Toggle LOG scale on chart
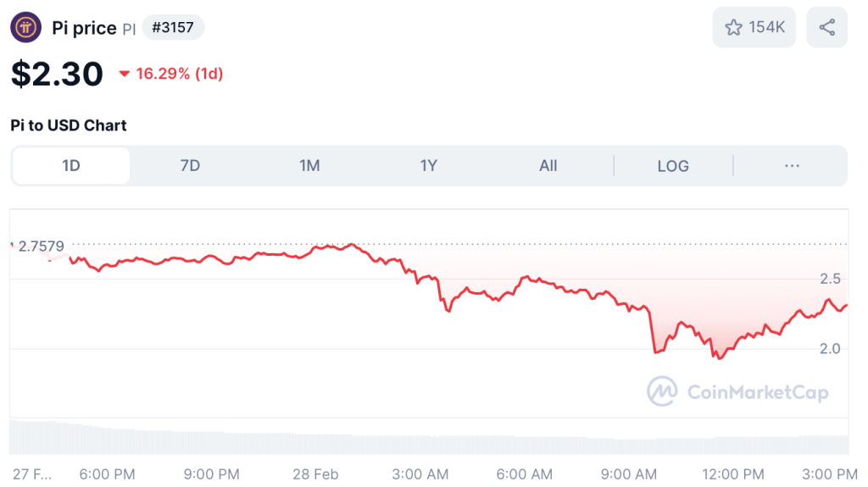The width and height of the screenshot is (868, 487). [x=673, y=166]
